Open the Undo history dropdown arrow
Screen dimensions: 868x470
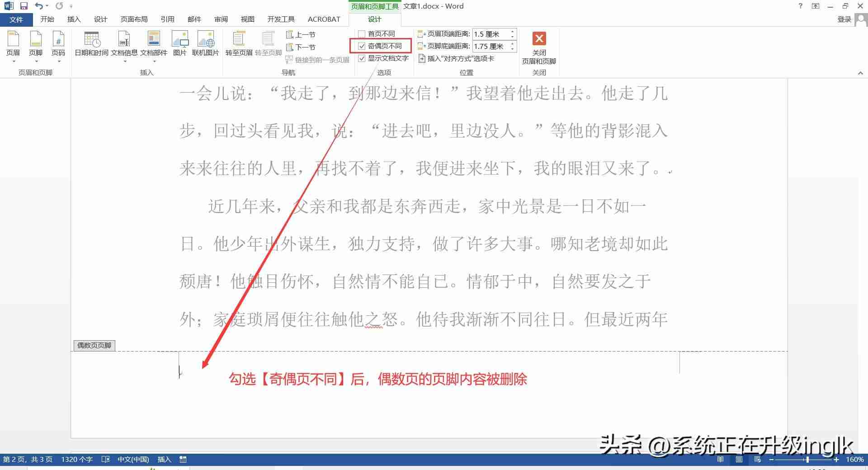pyautogui.click(x=47, y=6)
